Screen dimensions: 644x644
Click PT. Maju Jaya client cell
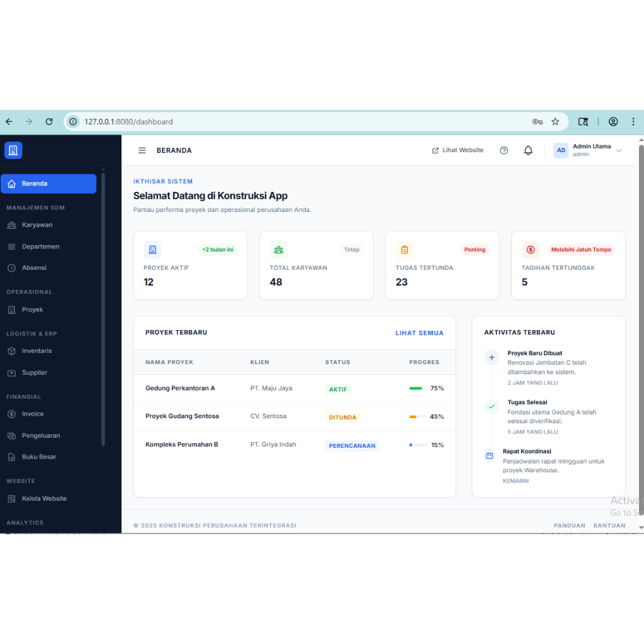272,389
